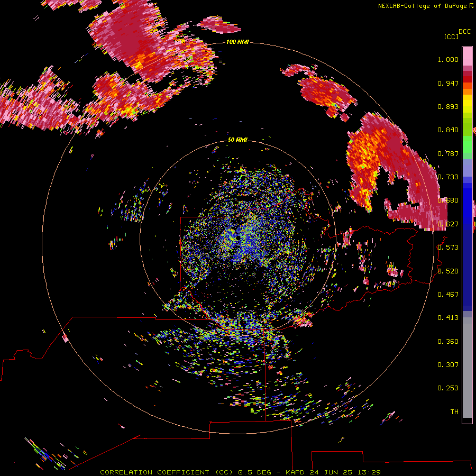Select the 0.307 scale value
This screenshot has width=476, height=476.
click(x=448, y=365)
